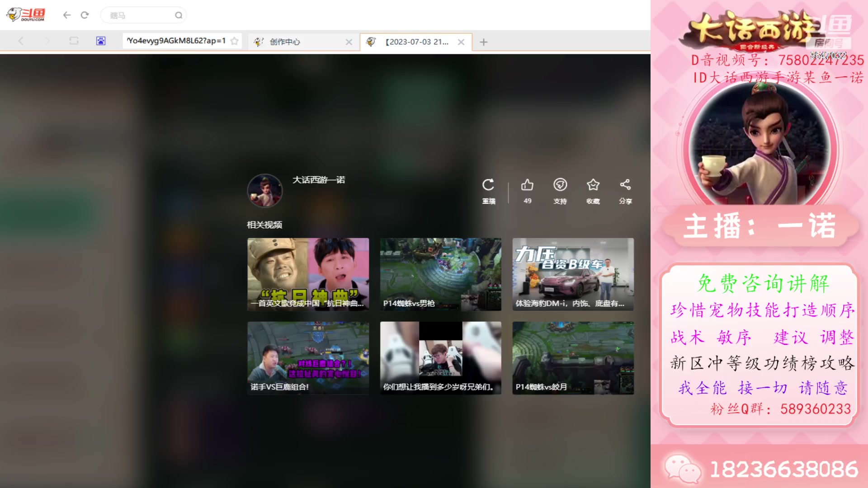Open video 体验海豹DM-i, 内饰、底盘有...
This screenshot has width=868, height=488.
(x=573, y=274)
